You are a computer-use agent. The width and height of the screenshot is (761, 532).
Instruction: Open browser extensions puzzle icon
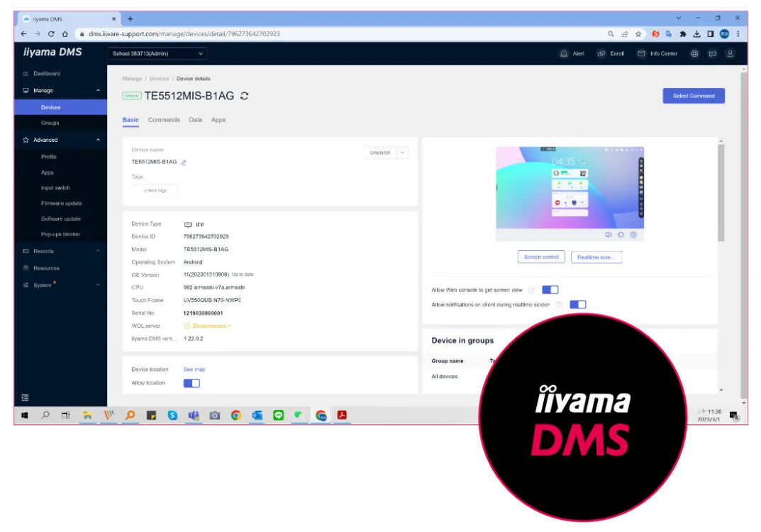[683, 34]
